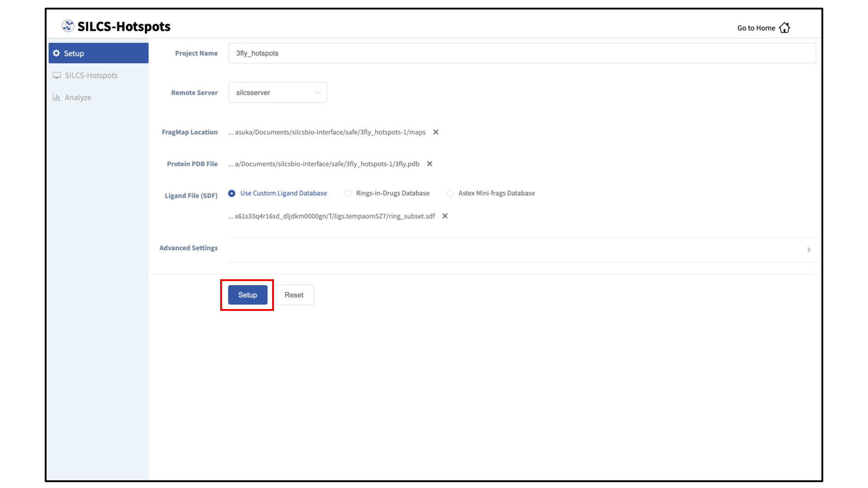The image size is (868, 488).
Task: Select Rings-in-Drugs Database radio option
Action: [x=347, y=193]
